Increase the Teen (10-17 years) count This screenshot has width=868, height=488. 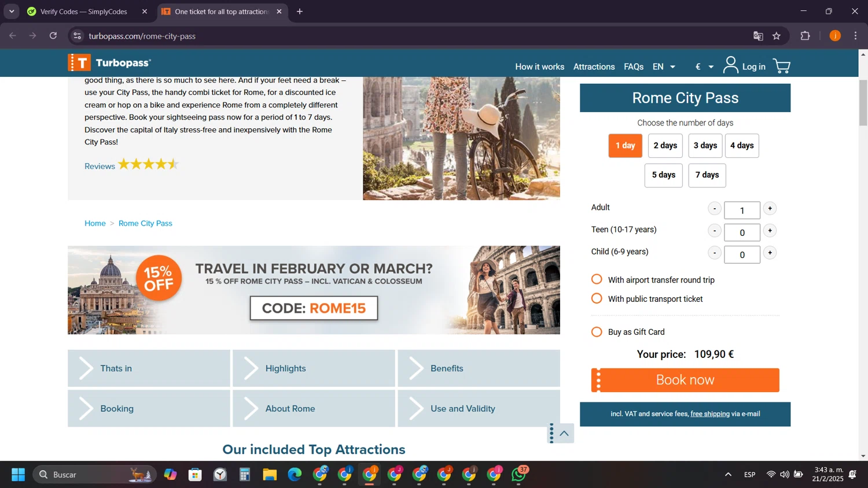click(x=770, y=231)
